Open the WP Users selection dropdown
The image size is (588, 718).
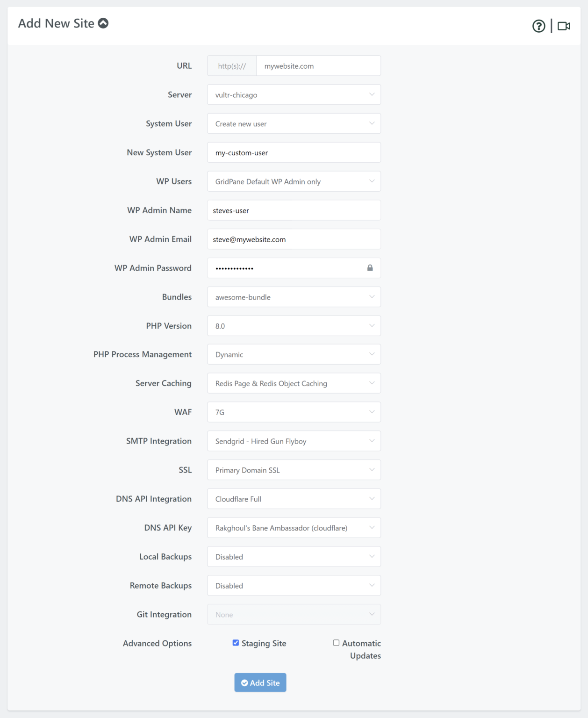coord(294,181)
